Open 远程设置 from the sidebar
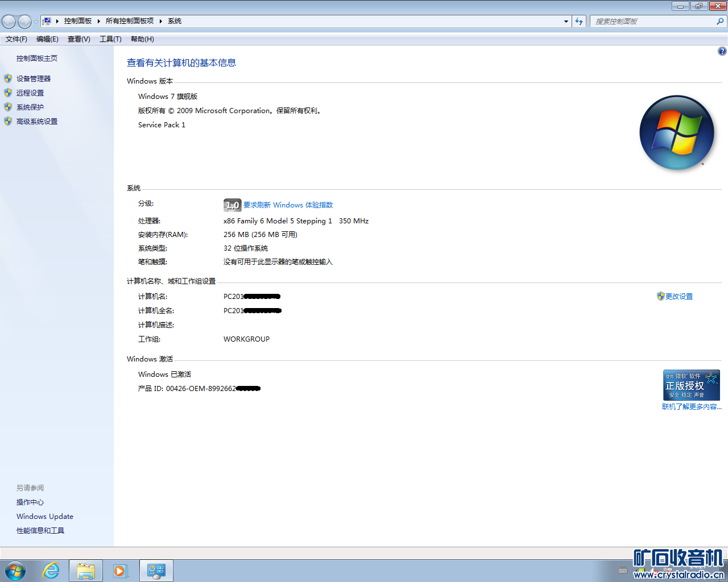Screen dimensions: 728x582 pyautogui.click(x=30, y=93)
